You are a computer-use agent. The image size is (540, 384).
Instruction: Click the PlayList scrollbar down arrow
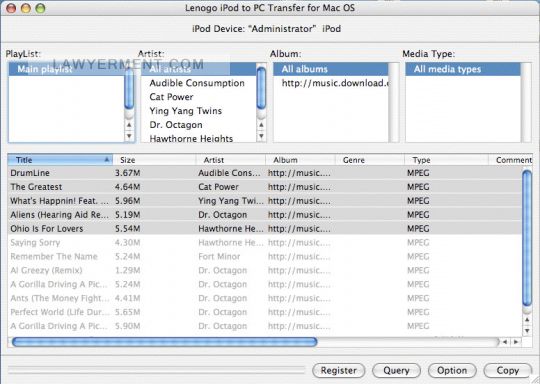[129, 136]
